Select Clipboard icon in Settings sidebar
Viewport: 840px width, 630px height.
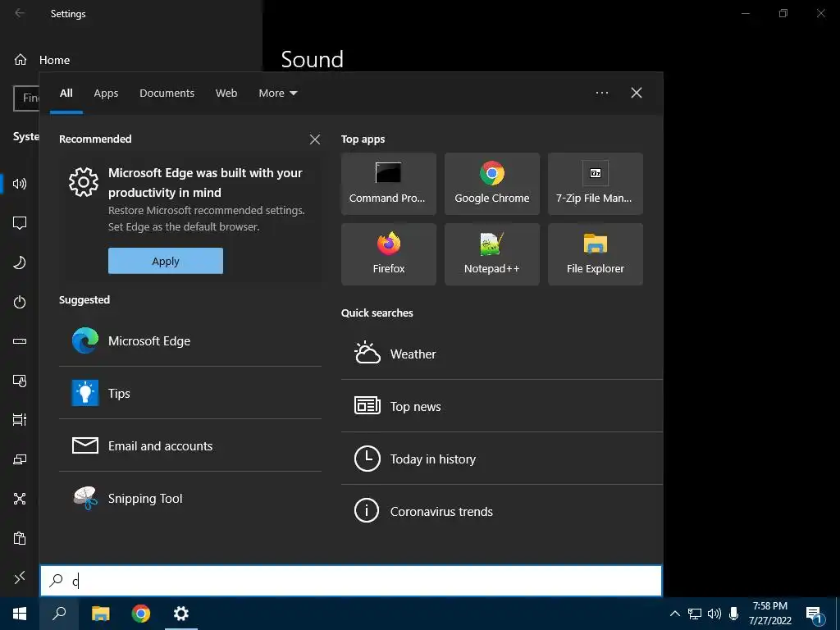pos(20,538)
